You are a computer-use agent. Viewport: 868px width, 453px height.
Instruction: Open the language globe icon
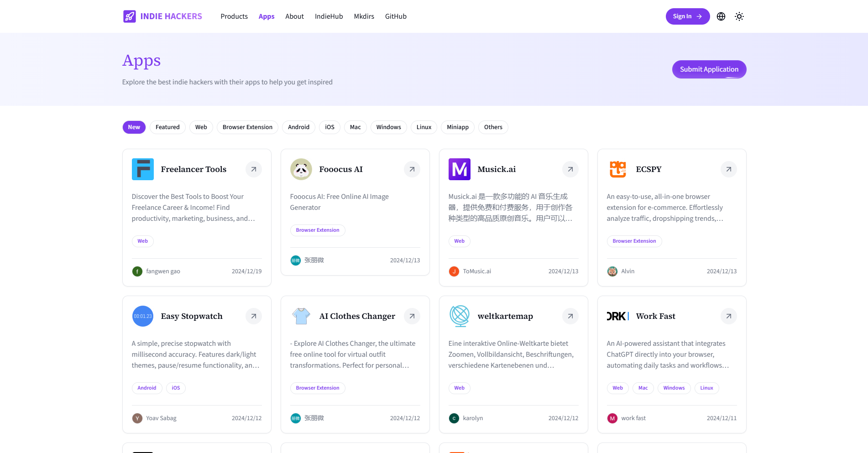click(x=721, y=16)
